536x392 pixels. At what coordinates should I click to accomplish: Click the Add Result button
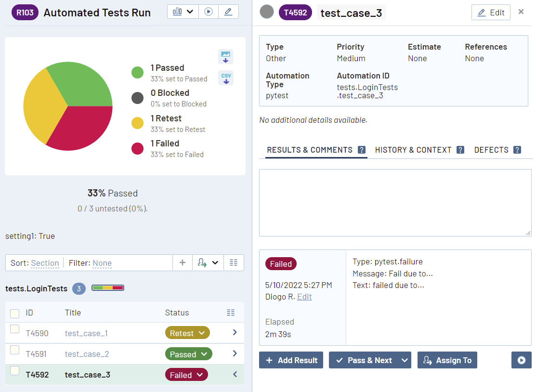291,360
